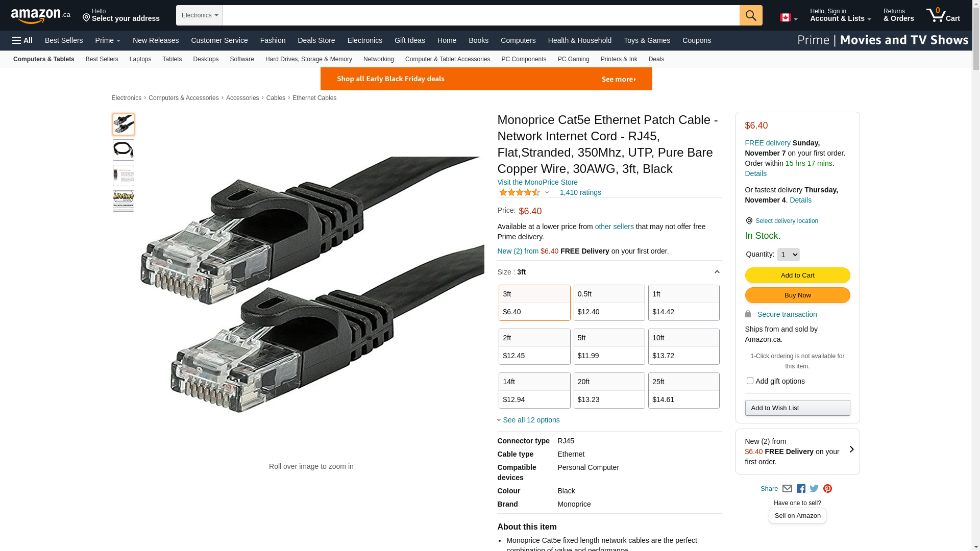Go to the PC Components subnav tab
Viewport: 980px width, 551px height.
click(x=523, y=59)
